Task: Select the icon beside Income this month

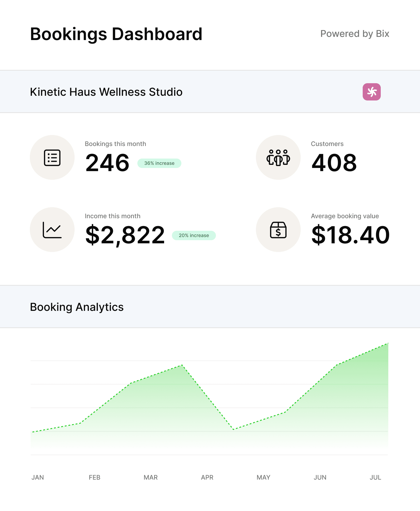Action: coord(52,229)
